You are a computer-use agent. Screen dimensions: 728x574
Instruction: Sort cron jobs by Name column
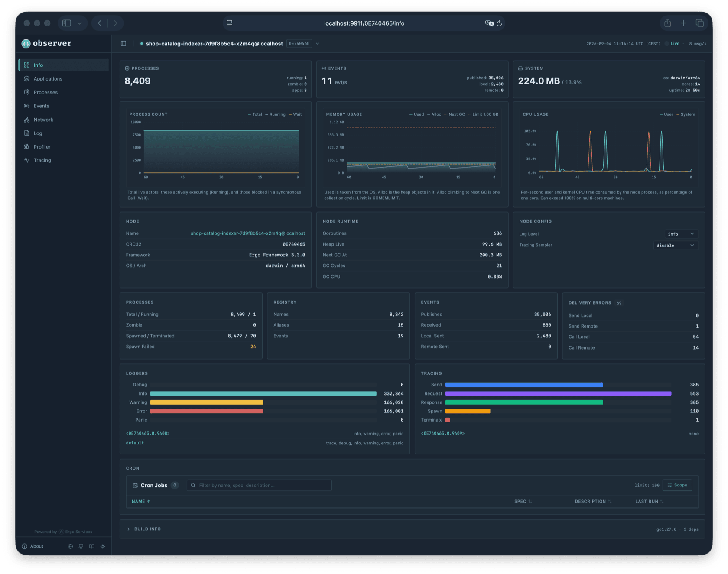pyautogui.click(x=141, y=501)
